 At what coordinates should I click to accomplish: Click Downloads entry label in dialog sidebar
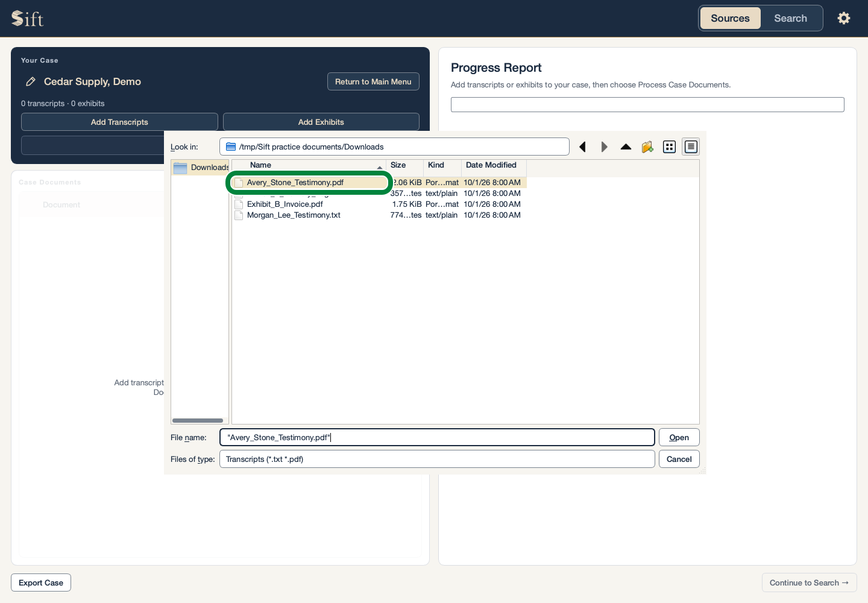coord(210,168)
